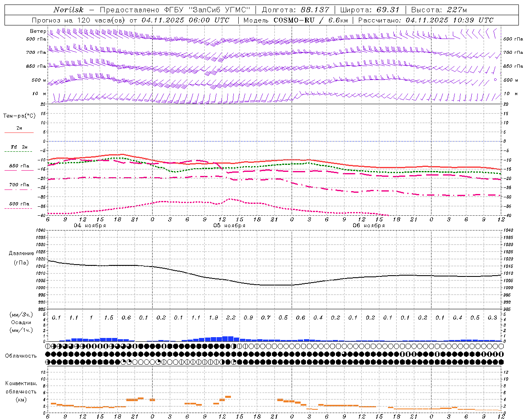Click the Norilsk station title
Screen dimensions: 525x420
pyautogui.click(x=68, y=10)
